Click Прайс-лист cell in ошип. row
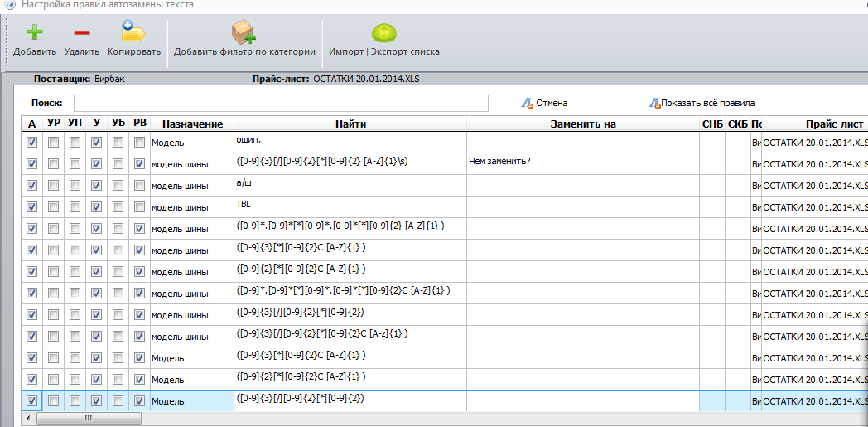Image resolution: width=868 pixels, height=427 pixels. pyautogui.click(x=815, y=143)
